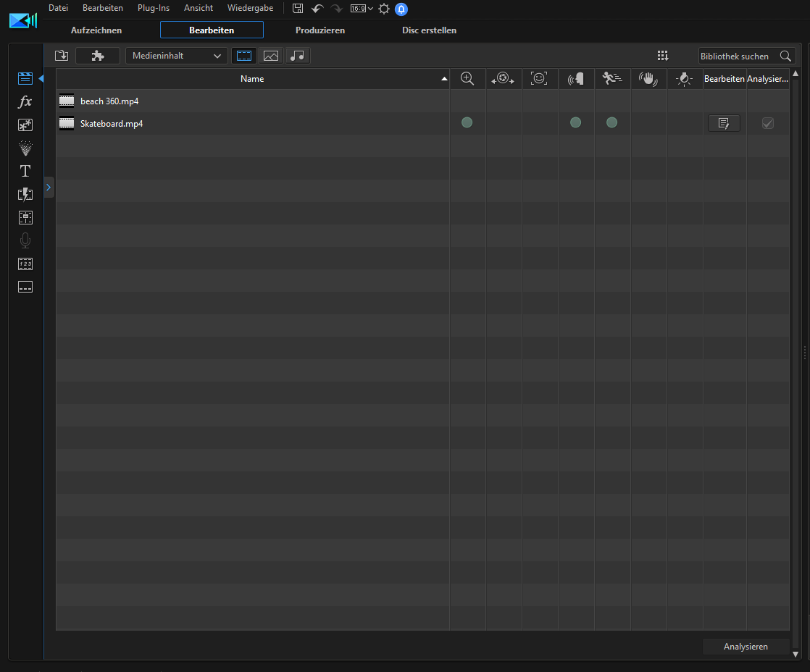The width and height of the screenshot is (810, 672).
Task: Click the Bibliothek suchen search field
Action: [x=738, y=56]
